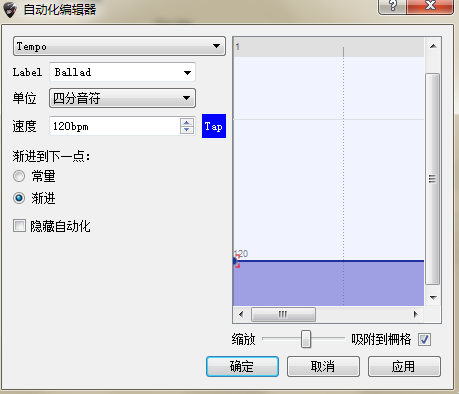The height and width of the screenshot is (394, 459).
Task: Click the help question mark button
Action: click(393, 6)
